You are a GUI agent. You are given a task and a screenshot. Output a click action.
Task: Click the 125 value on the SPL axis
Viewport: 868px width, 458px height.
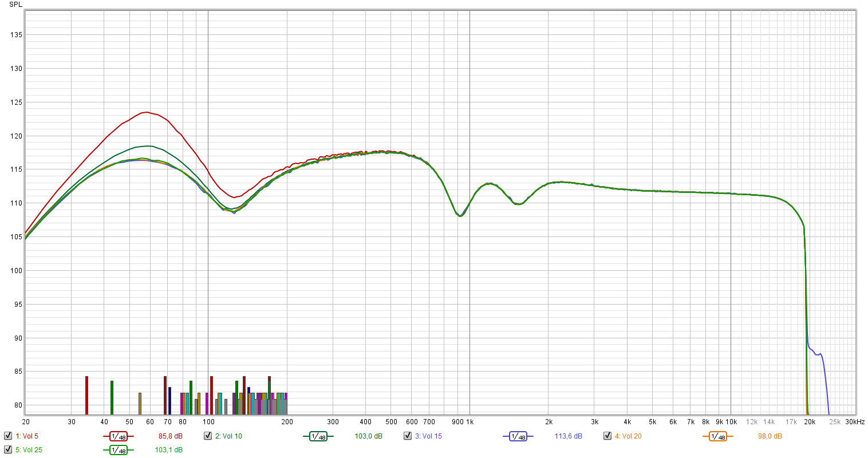tap(16, 102)
